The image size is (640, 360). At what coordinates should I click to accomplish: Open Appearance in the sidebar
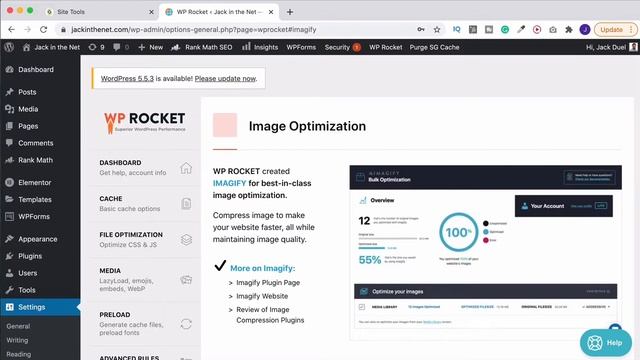tap(40, 239)
